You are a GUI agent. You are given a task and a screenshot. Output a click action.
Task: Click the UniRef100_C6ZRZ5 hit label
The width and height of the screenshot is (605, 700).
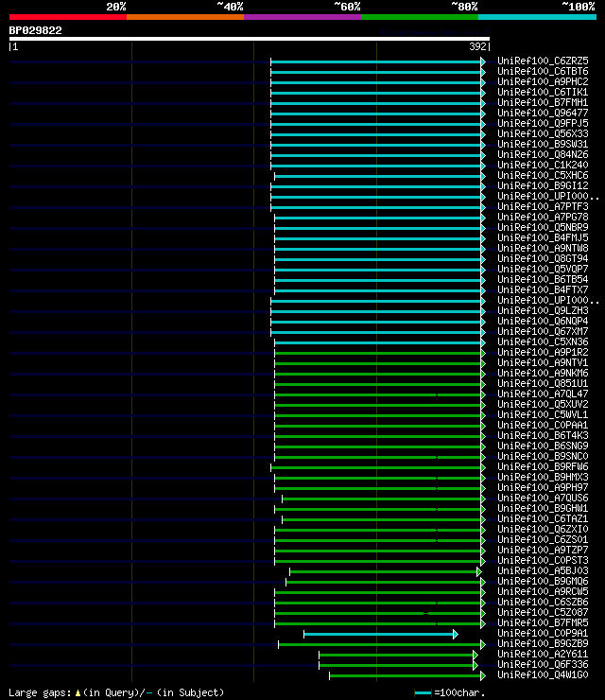click(543, 61)
